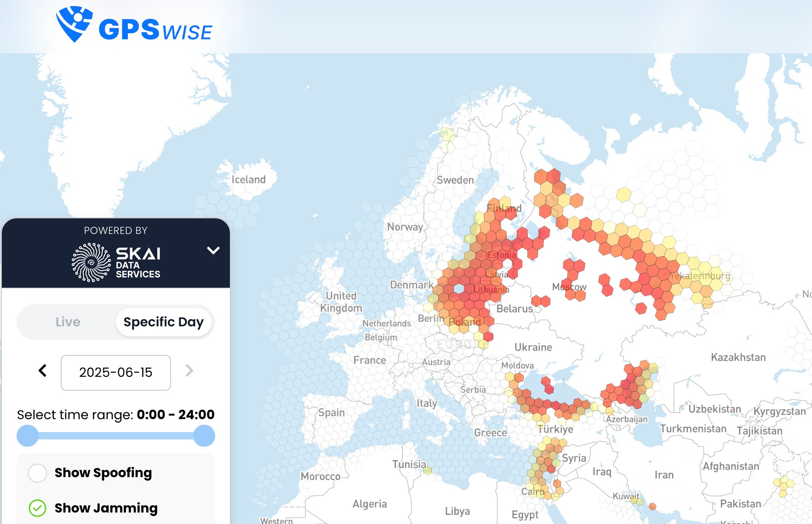Click the empty circle beside Show Spoofing
The image size is (812, 524).
pos(37,473)
